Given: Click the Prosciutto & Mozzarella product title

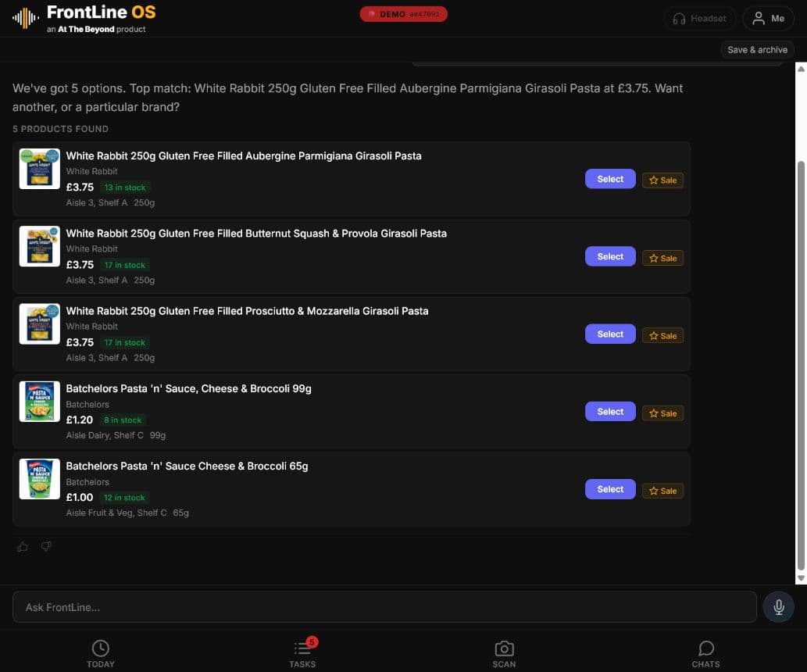Looking at the screenshot, I should [247, 311].
